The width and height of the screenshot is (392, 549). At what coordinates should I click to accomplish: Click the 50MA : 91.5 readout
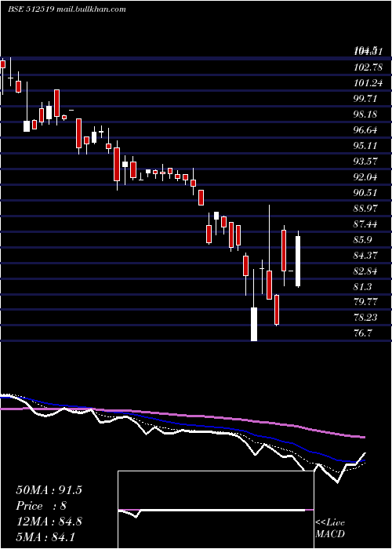(x=49, y=490)
